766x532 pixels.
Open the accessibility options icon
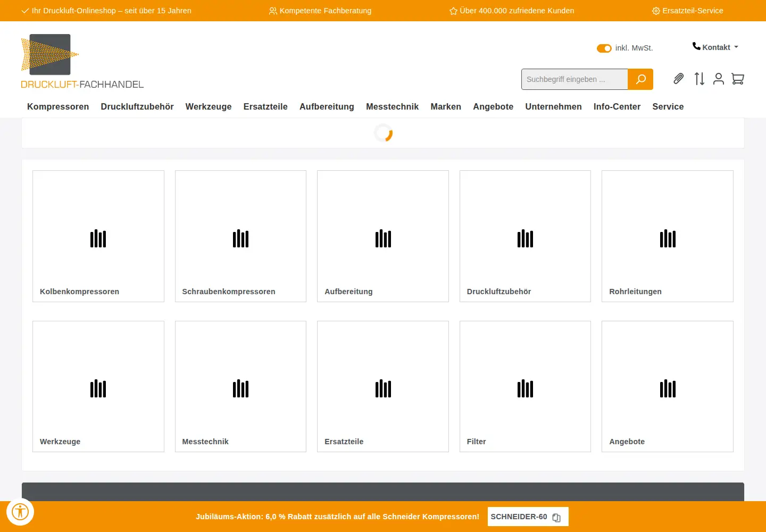20,512
